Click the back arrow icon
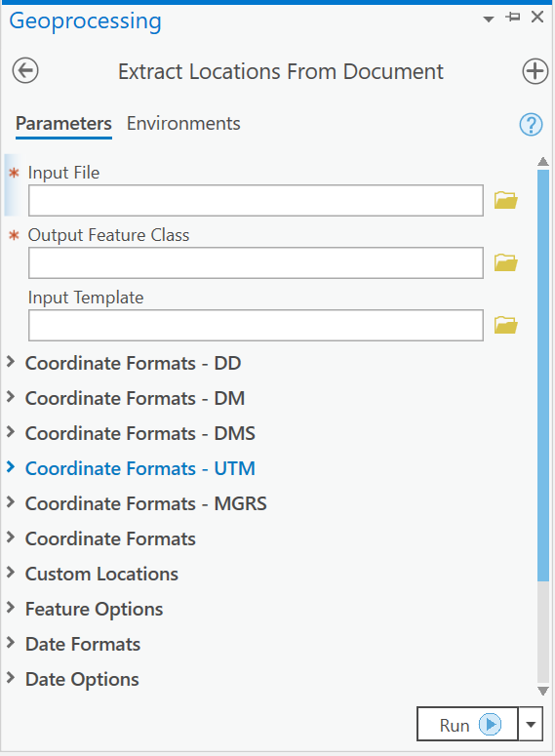555x756 pixels. [25, 71]
